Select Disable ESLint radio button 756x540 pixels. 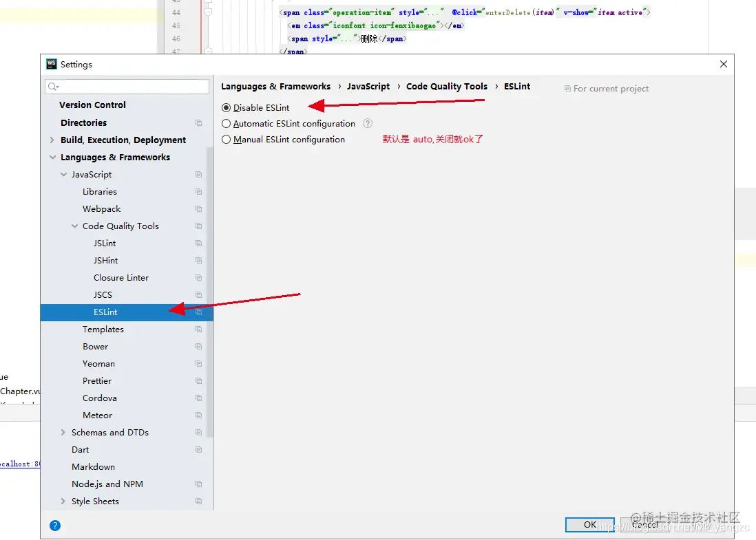coord(226,108)
